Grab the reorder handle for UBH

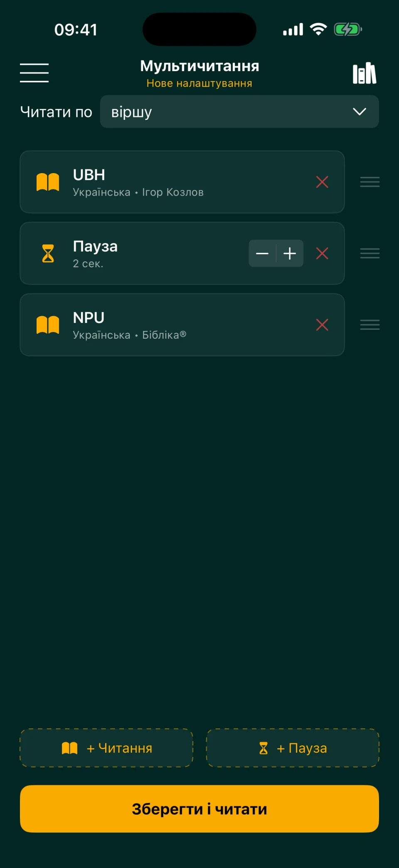(370, 182)
